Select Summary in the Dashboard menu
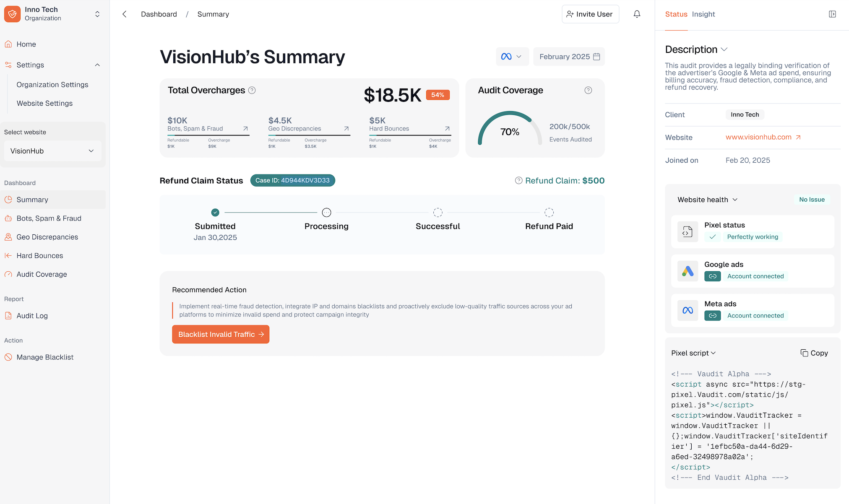The width and height of the screenshot is (849, 504). tap(53, 200)
